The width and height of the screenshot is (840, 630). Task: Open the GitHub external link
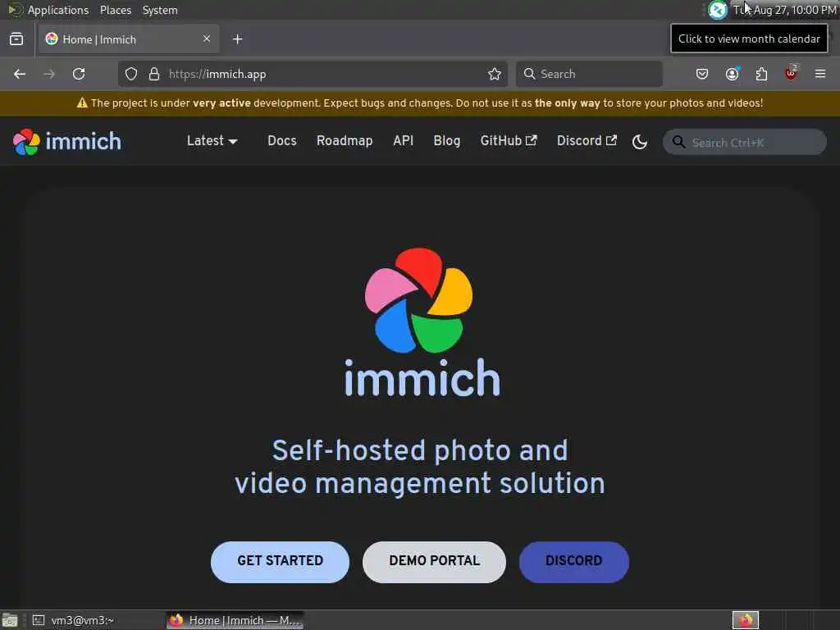point(509,141)
